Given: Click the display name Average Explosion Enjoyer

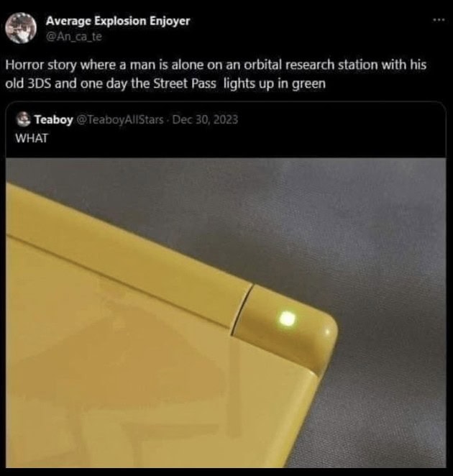Looking at the screenshot, I should (x=118, y=21).
